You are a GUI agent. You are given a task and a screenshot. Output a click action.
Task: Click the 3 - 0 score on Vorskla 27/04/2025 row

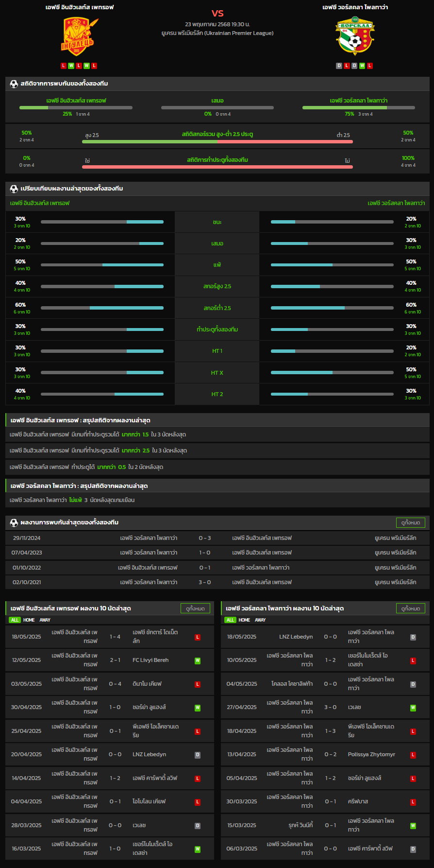(331, 707)
